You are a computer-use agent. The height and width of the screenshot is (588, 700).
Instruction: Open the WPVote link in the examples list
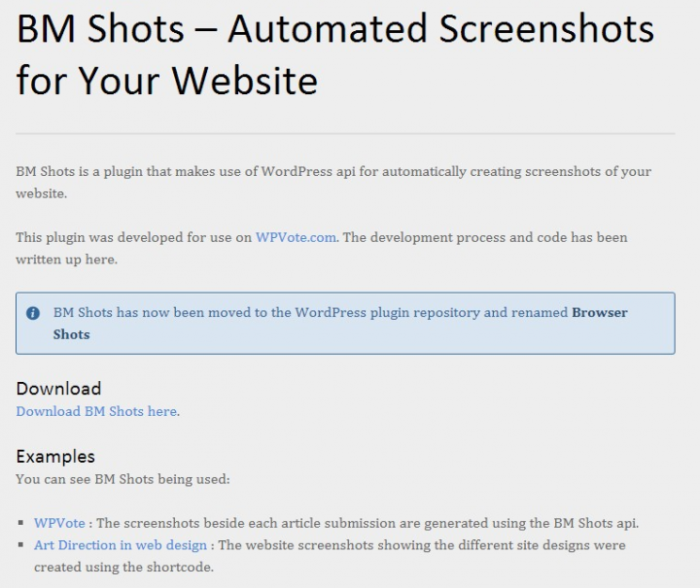click(59, 523)
